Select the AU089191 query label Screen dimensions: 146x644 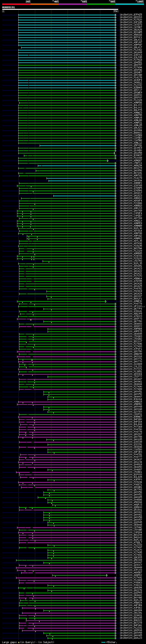(x=8, y=7)
